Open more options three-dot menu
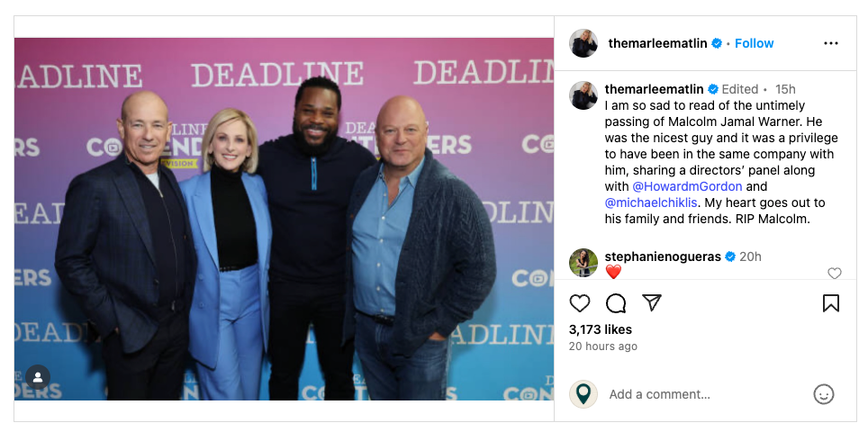Image resolution: width=868 pixels, height=432 pixels. click(830, 43)
